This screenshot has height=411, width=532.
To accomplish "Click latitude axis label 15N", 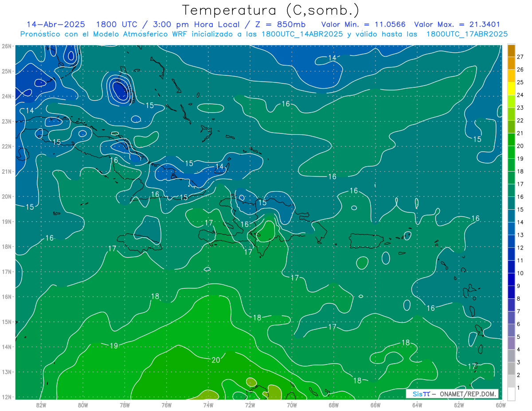I will point(7,321).
